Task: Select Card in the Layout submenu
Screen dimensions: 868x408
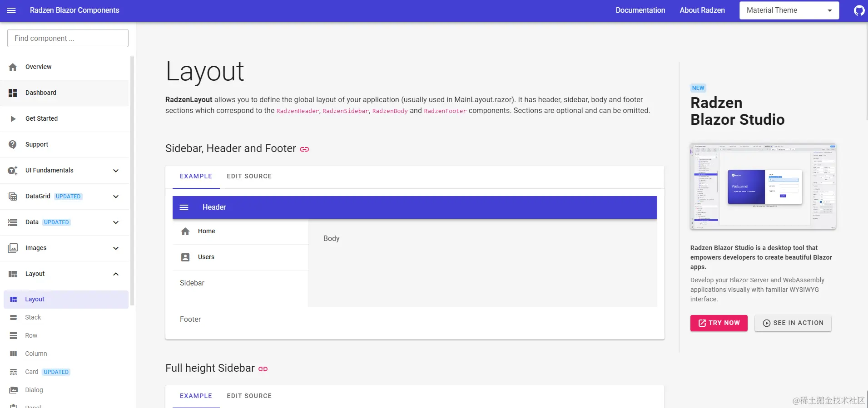Action: (x=66, y=372)
